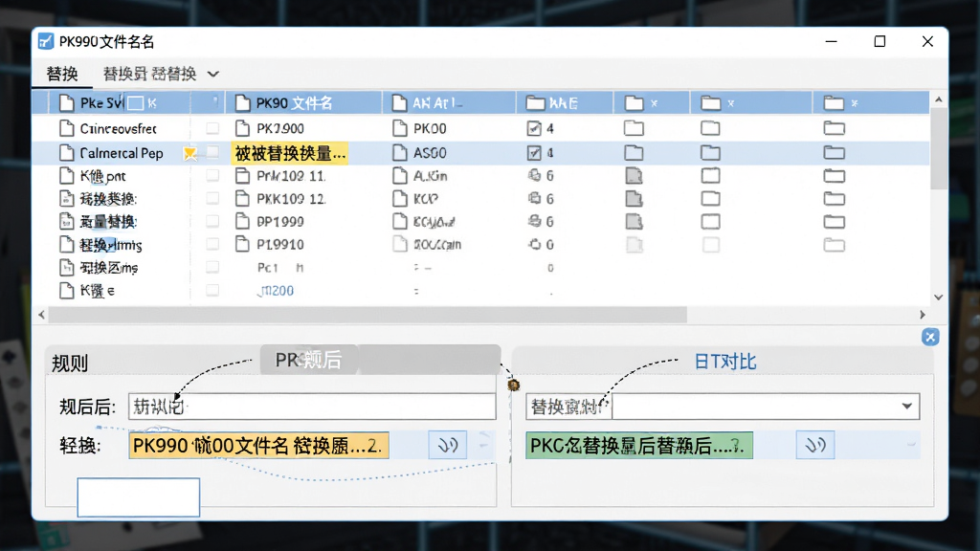
Task: Click the 规后后 input field
Action: pyautogui.click(x=312, y=407)
